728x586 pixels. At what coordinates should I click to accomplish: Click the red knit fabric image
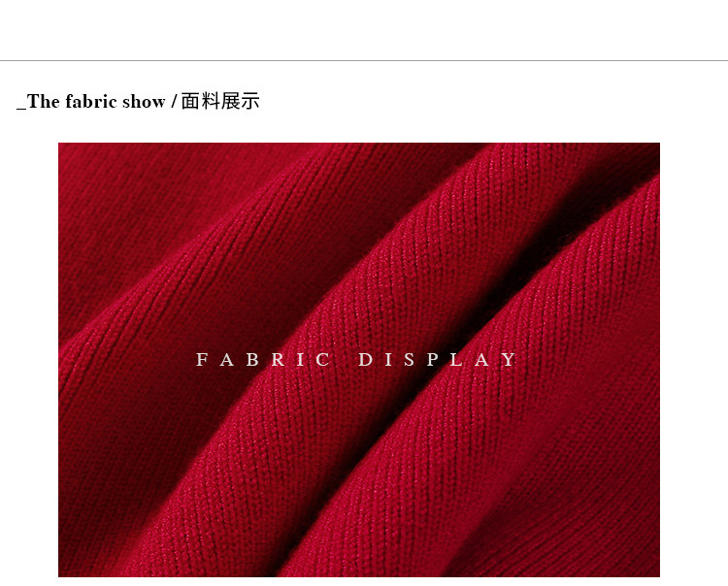[x=359, y=360]
